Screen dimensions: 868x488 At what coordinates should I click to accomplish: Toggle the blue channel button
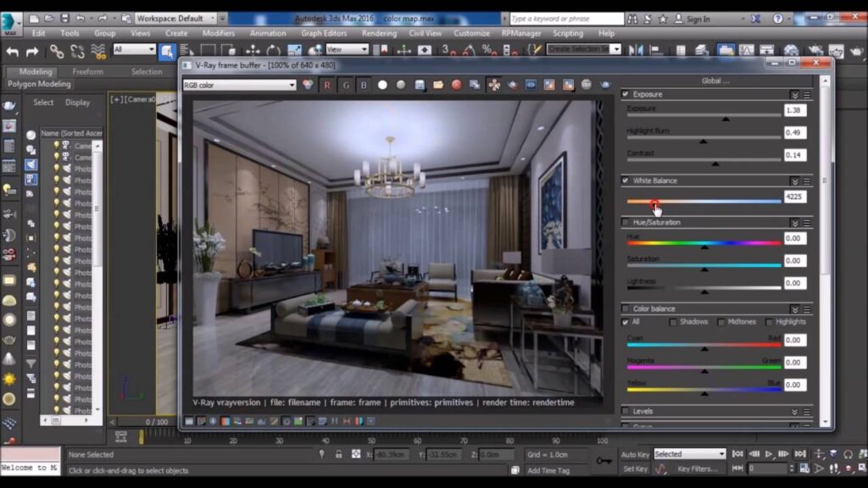[364, 85]
